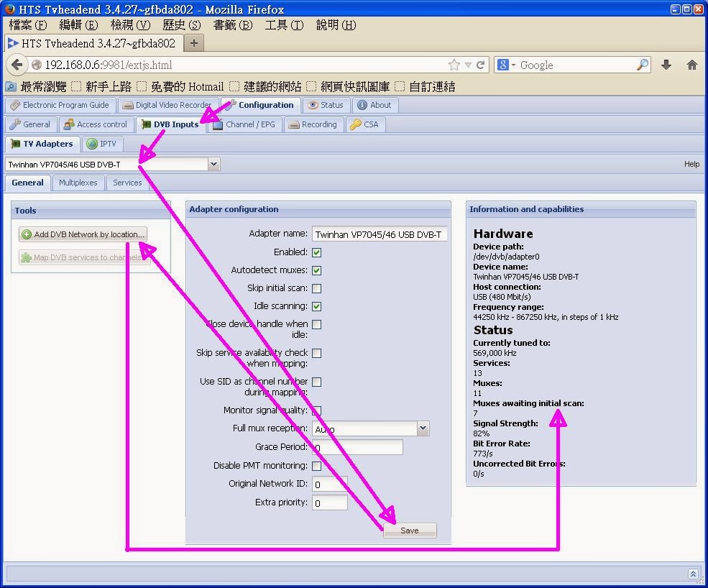Open the About tab

pyautogui.click(x=374, y=105)
